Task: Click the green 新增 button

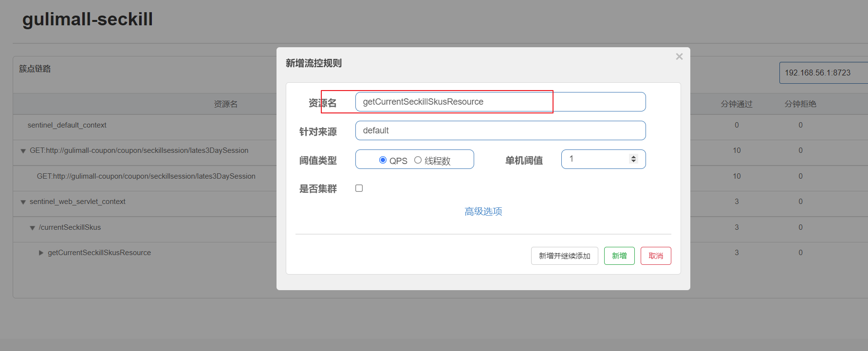Action: pos(619,256)
